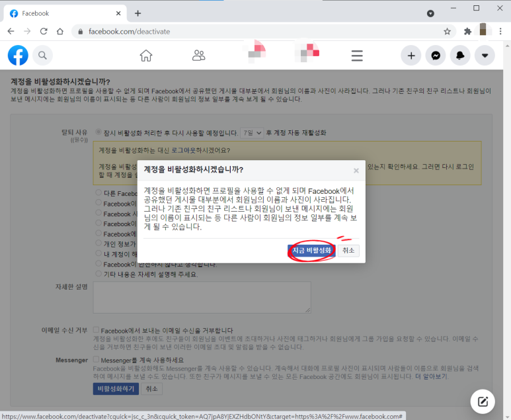
Task: Open the Facebook search magnifier
Action: point(42,56)
